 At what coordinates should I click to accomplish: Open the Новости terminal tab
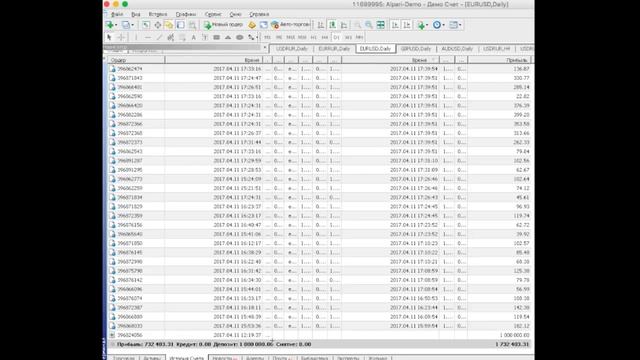pyautogui.click(x=224, y=358)
